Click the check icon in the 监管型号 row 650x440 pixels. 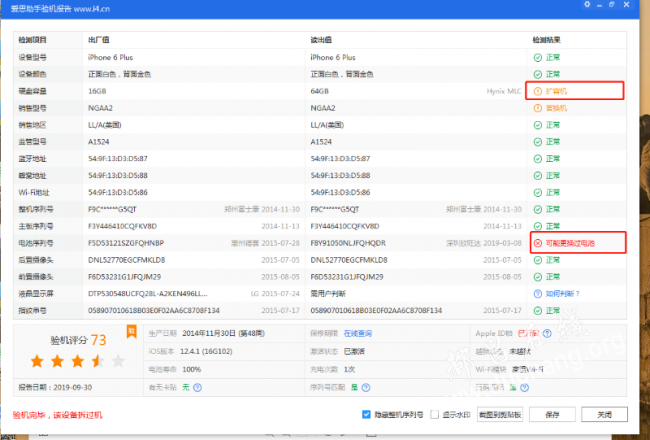(538, 142)
